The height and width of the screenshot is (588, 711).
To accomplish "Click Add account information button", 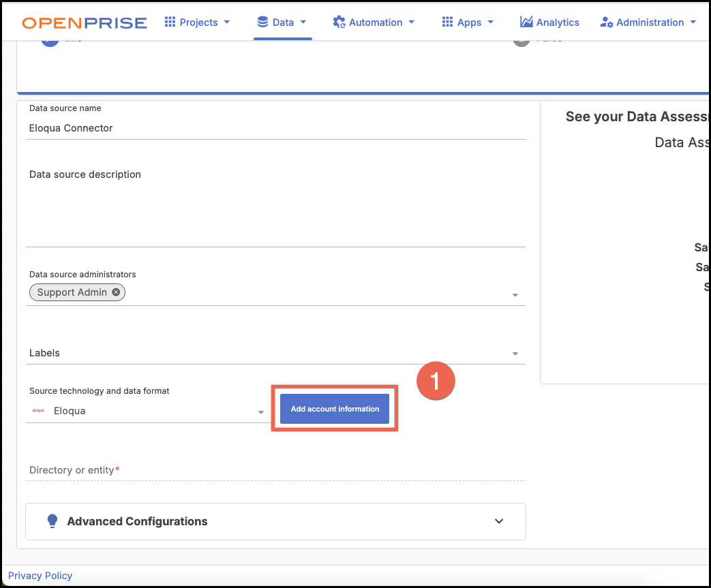I will pyautogui.click(x=335, y=409).
